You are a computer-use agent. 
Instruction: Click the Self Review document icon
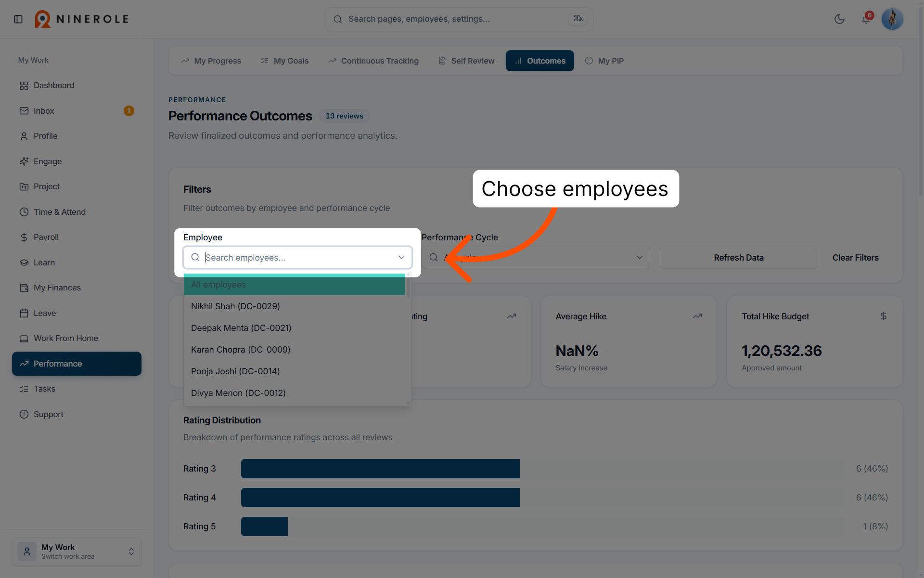[442, 61]
